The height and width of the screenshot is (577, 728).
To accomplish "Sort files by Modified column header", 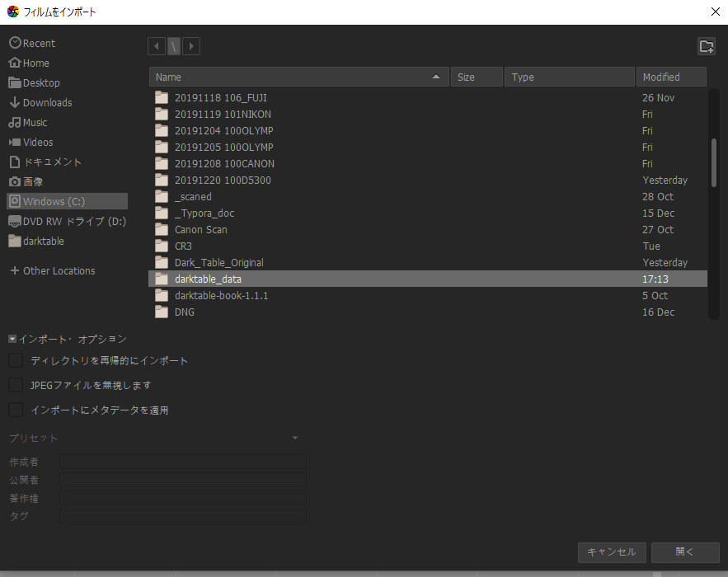I will click(x=671, y=77).
